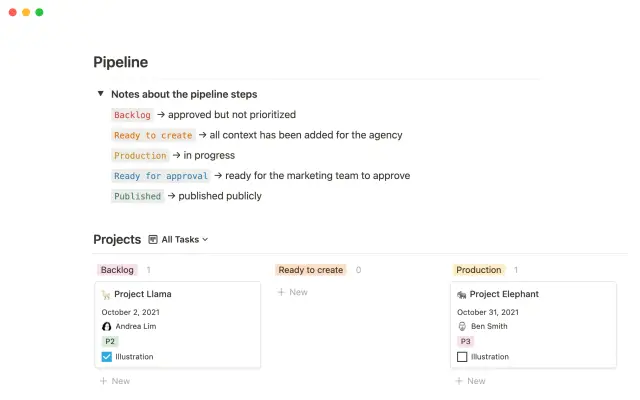Click the Backlog code label in notes

click(x=132, y=115)
